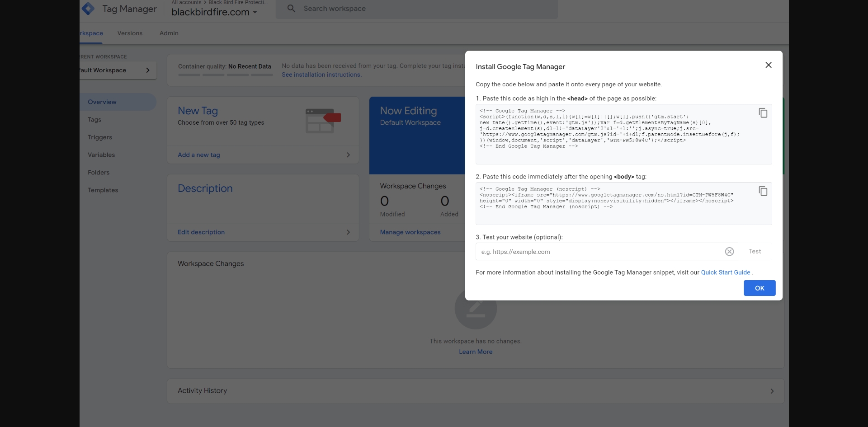Viewport: 868px width, 427px height.
Task: Click Add a new tag link
Action: click(199, 155)
